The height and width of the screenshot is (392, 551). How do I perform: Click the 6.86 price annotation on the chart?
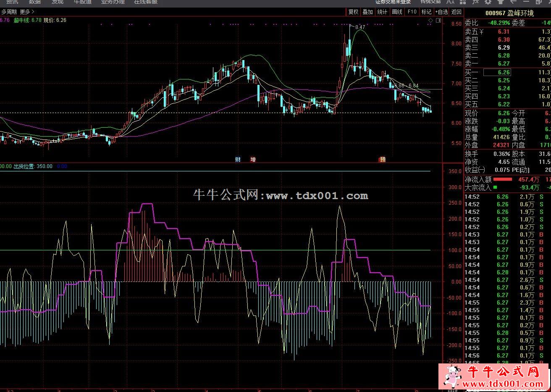click(399, 86)
